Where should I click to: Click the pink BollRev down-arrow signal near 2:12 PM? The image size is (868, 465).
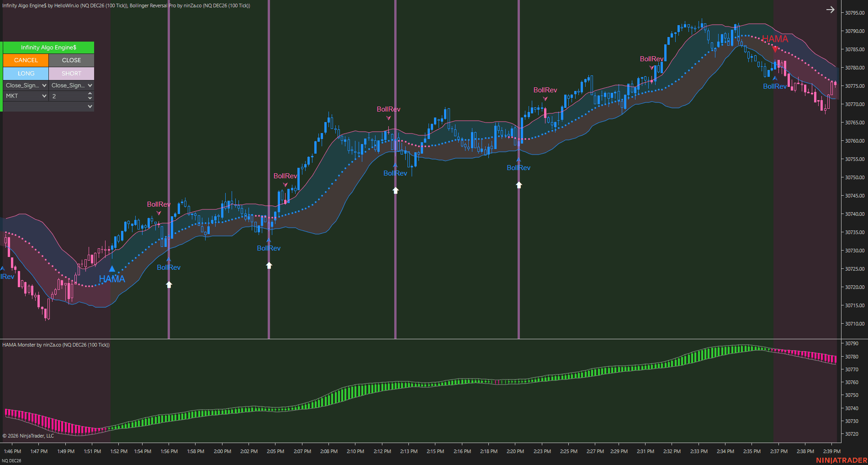[x=389, y=118]
